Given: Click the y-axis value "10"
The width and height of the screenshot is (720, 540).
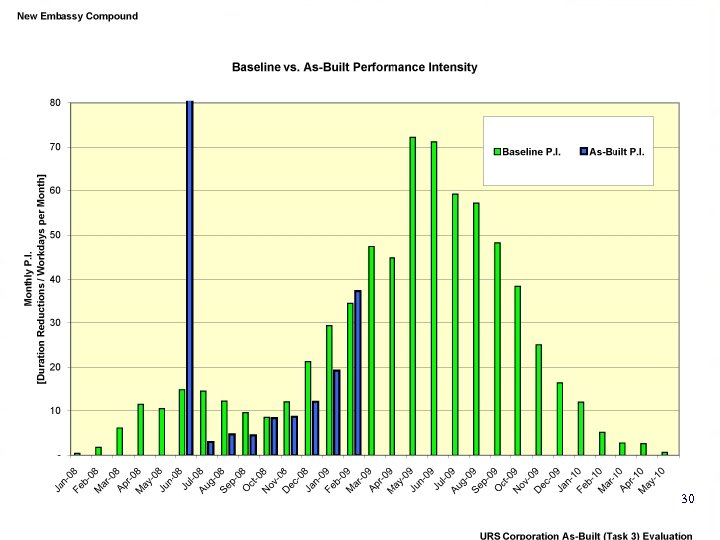Looking at the screenshot, I should pyautogui.click(x=55, y=411).
